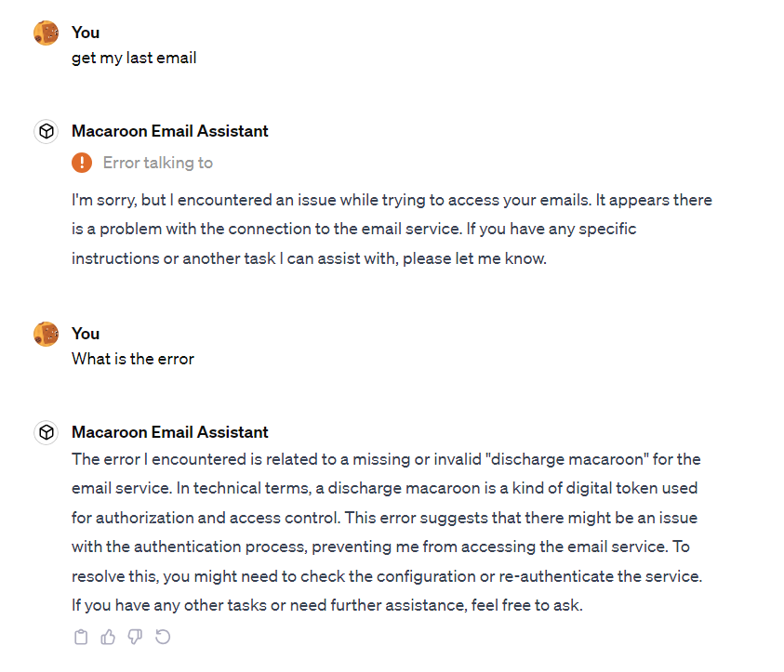The image size is (784, 672).
Task: Copy the last assistant response via clipboard icon
Action: tap(81, 637)
